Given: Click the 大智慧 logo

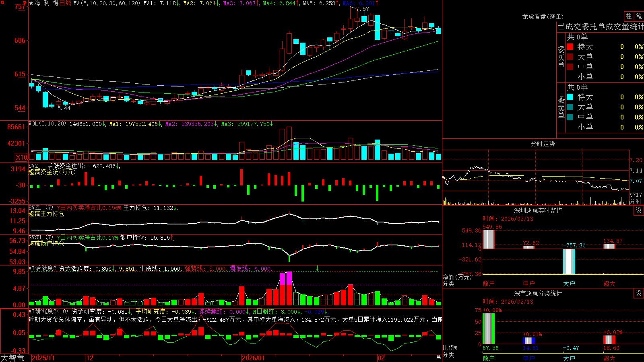Looking at the screenshot, I should pyautogui.click(x=12, y=358).
